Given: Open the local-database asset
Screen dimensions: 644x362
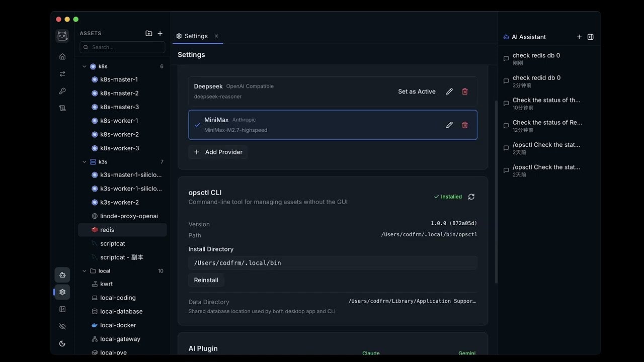Looking at the screenshot, I should pyautogui.click(x=122, y=312).
